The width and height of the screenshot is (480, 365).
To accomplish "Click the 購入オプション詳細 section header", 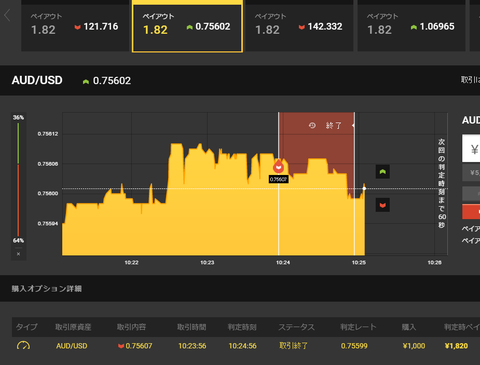I will (x=47, y=289).
